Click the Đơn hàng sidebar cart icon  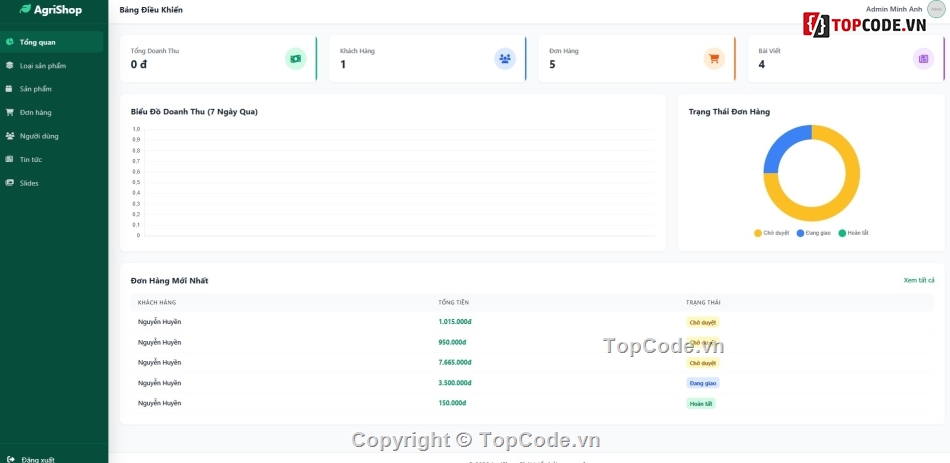click(x=9, y=112)
